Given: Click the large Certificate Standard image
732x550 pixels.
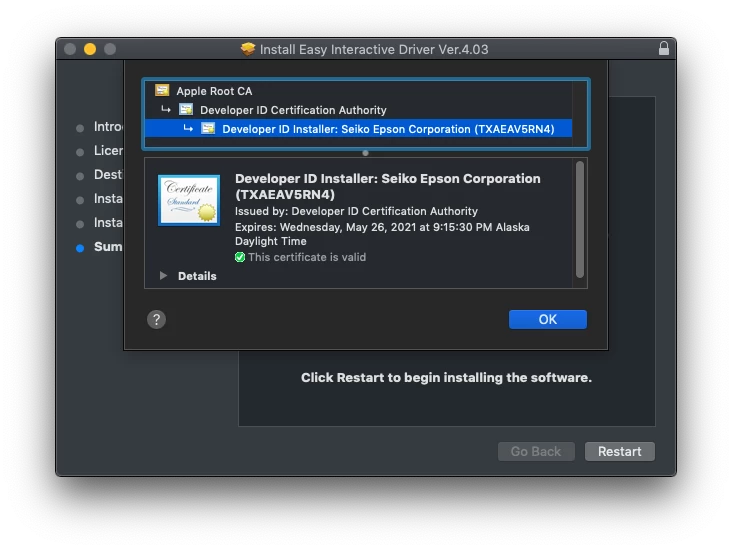Looking at the screenshot, I should click(189, 200).
